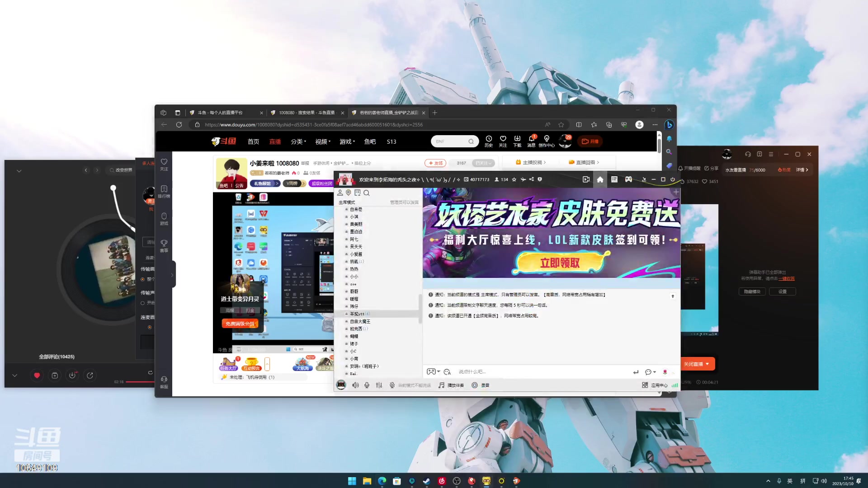Open 主播投稿 link

click(x=530, y=162)
